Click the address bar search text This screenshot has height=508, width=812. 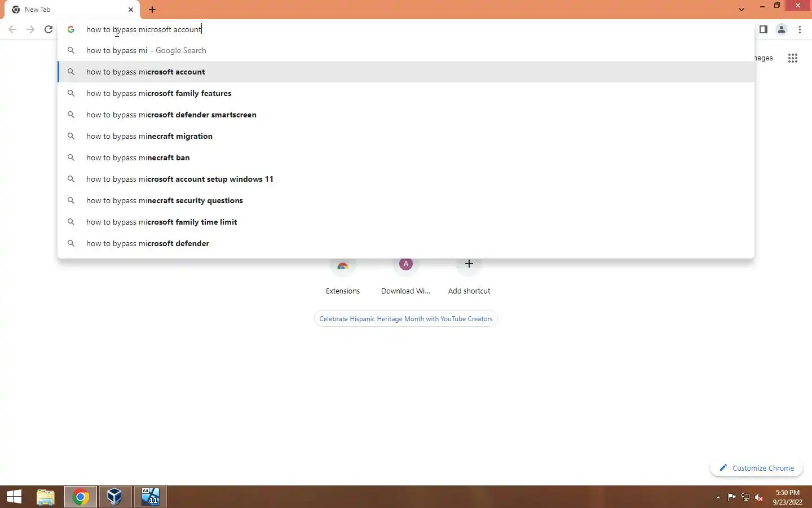(x=144, y=29)
